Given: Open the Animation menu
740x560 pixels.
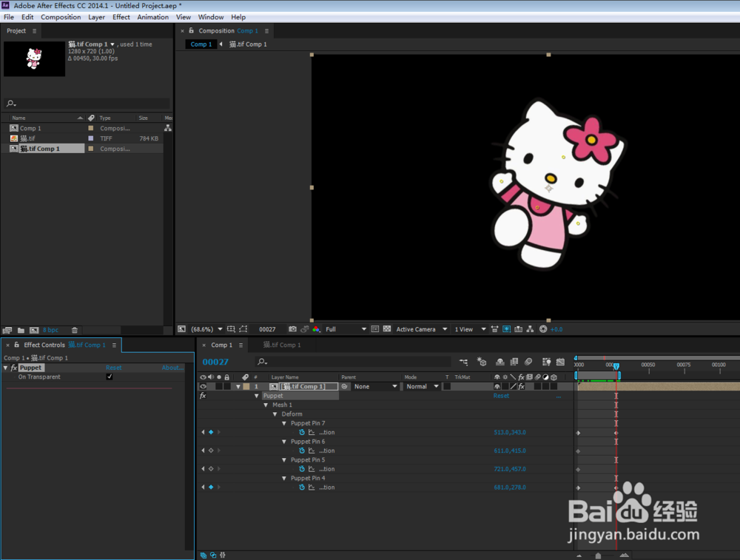Looking at the screenshot, I should (x=153, y=17).
